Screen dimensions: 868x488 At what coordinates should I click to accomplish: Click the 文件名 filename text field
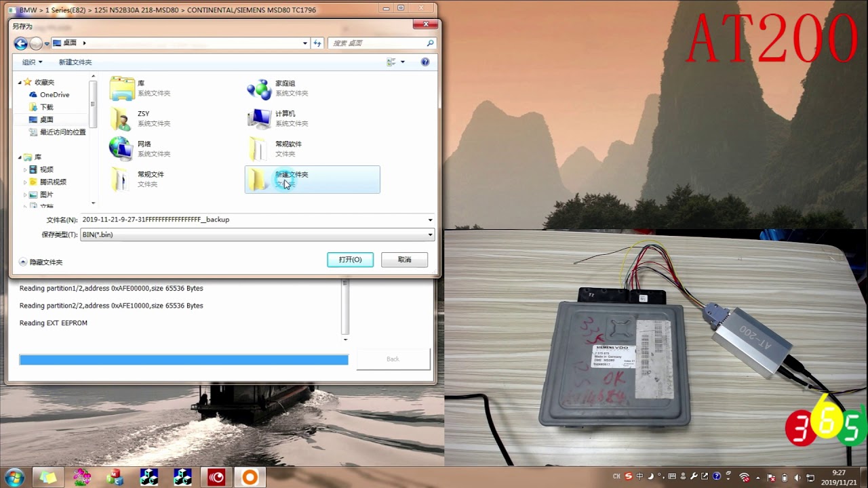pyautogui.click(x=253, y=220)
